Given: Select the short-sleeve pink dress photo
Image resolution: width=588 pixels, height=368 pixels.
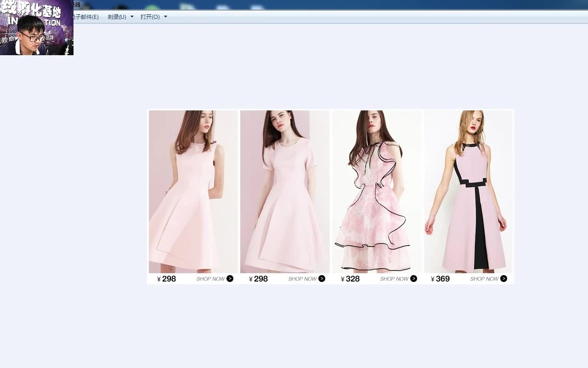Looking at the screenshot, I should coord(285,192).
